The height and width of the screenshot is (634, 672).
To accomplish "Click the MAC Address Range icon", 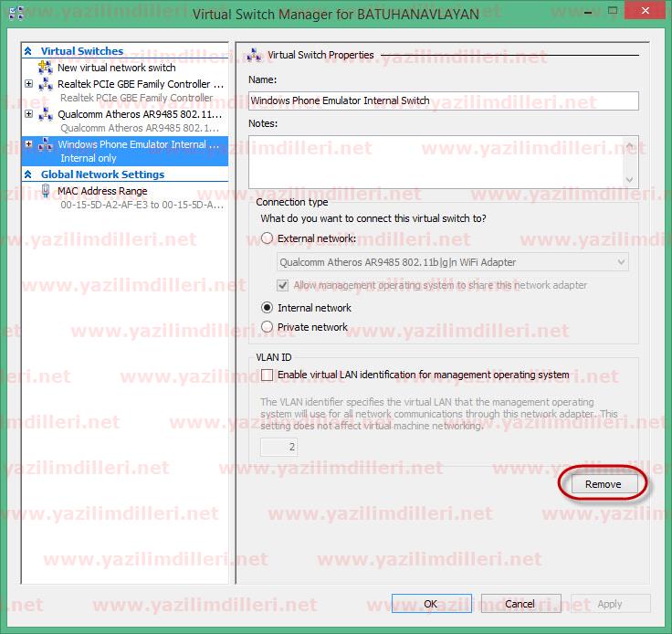I will click(46, 191).
